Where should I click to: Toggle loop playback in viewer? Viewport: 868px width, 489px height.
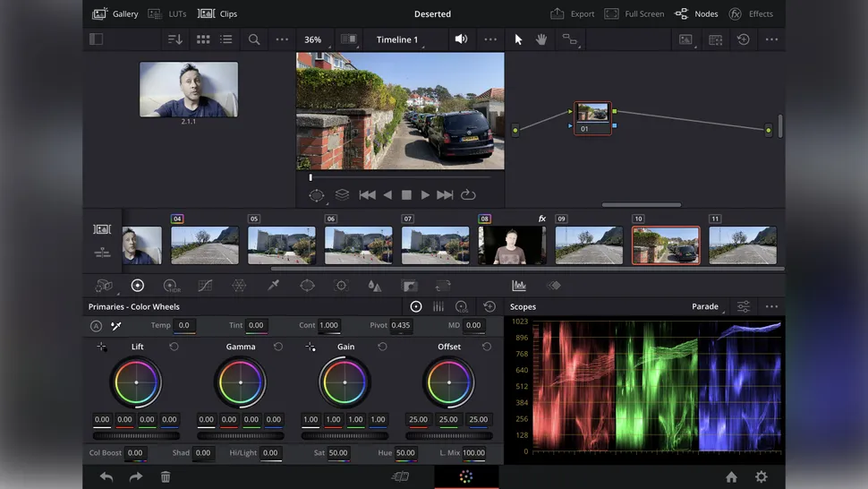[x=467, y=194]
